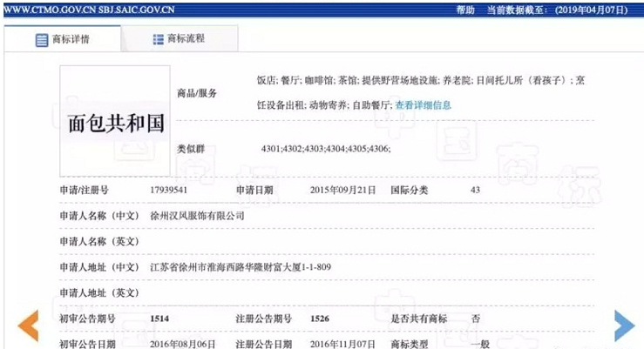Click the 类似群 codes starting with 4301
Image resolution: width=644 pixels, height=349 pixels.
[x=325, y=150]
